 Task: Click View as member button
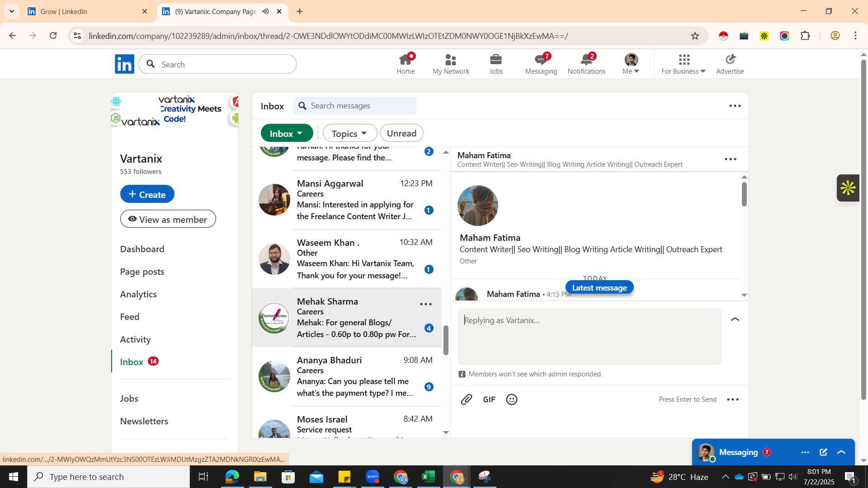168,219
